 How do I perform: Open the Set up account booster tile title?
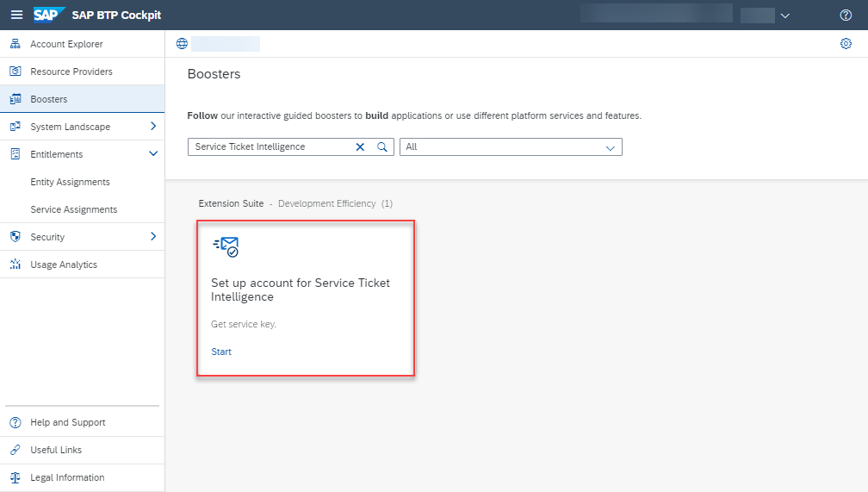(x=300, y=290)
